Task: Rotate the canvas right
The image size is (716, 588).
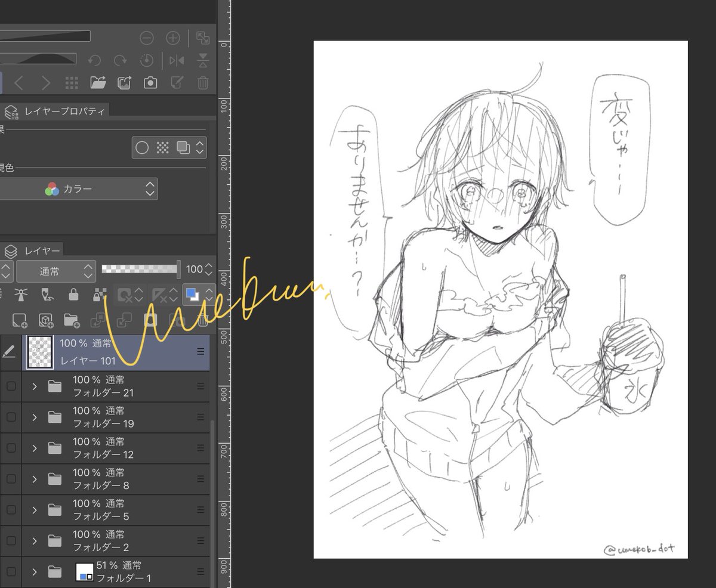Action: click(120, 60)
